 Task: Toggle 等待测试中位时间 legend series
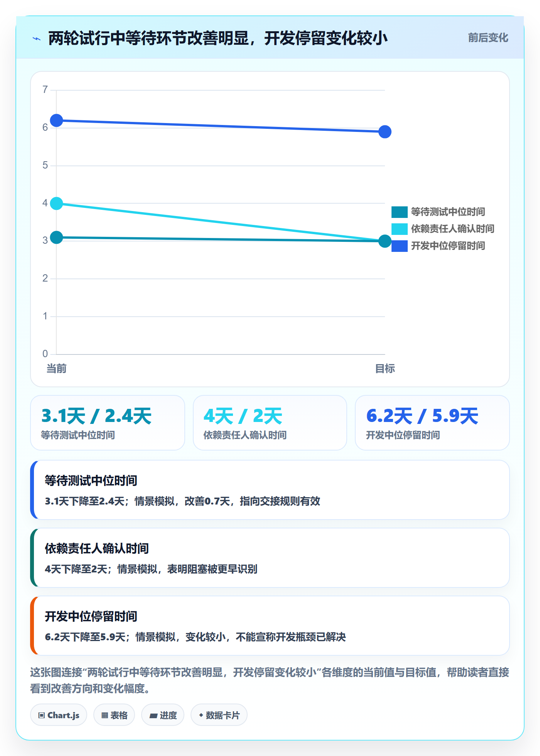coord(438,212)
